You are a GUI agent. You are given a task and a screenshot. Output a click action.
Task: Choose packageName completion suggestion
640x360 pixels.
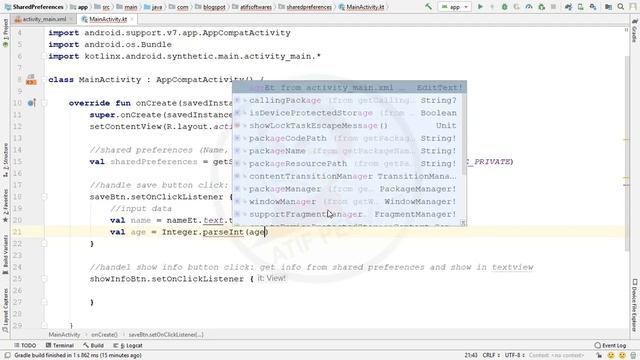pos(348,151)
